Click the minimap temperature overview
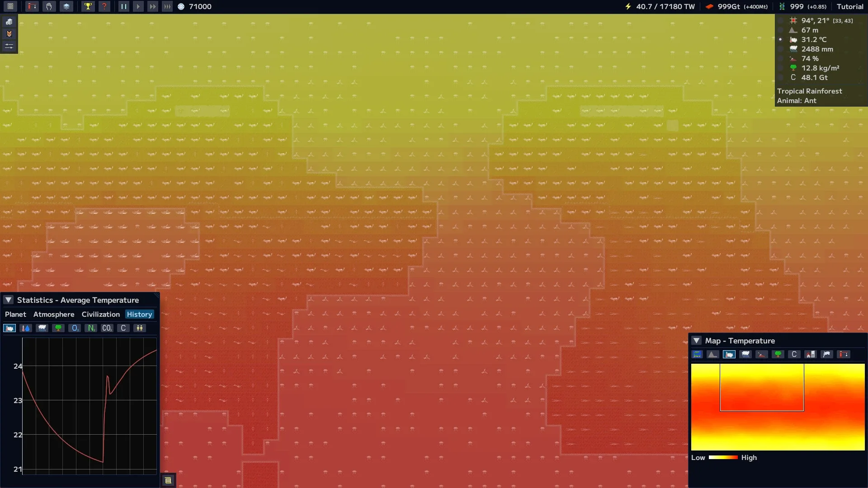Image resolution: width=868 pixels, height=488 pixels. coord(778,407)
